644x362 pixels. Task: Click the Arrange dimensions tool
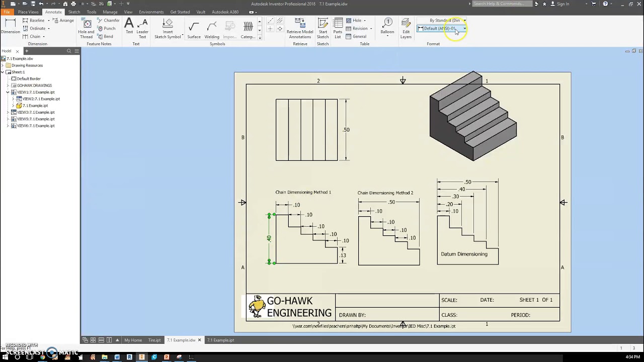click(63, 21)
